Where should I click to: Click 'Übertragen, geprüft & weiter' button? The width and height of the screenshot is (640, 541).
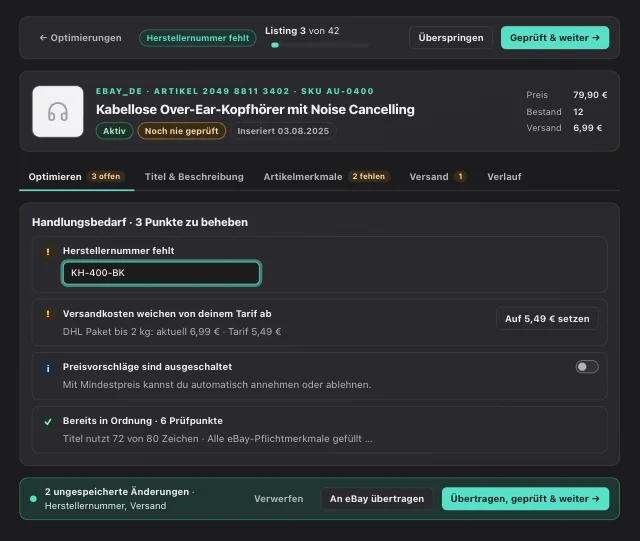[525, 499]
